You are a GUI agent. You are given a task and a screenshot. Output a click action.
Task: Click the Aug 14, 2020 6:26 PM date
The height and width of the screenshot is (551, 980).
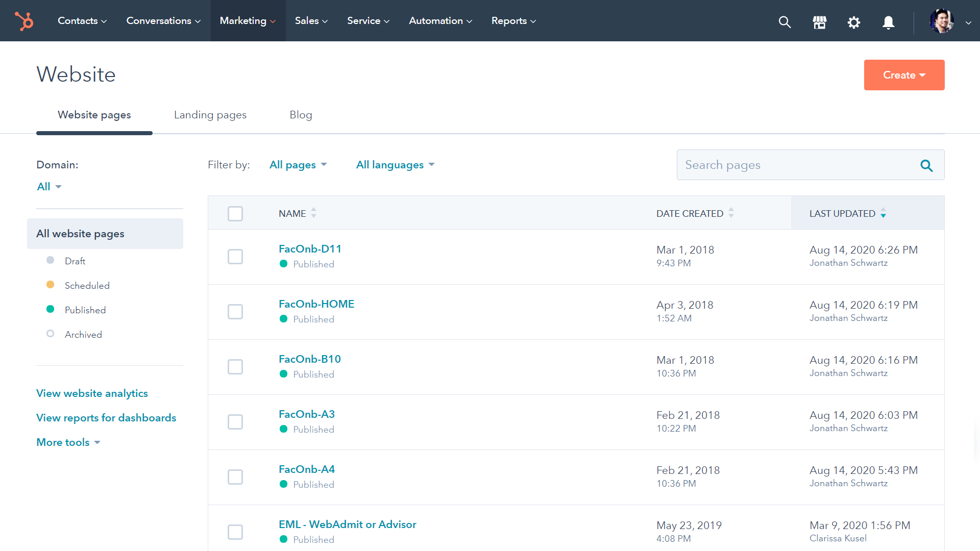pyautogui.click(x=864, y=250)
